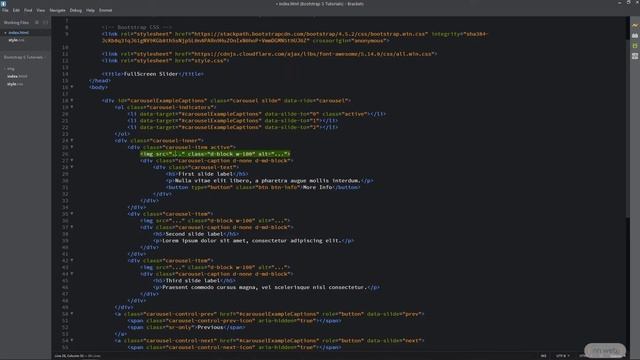Screen dimensions: 640x360
Task: Click the 'More Info' button text in code
Action: (317, 187)
